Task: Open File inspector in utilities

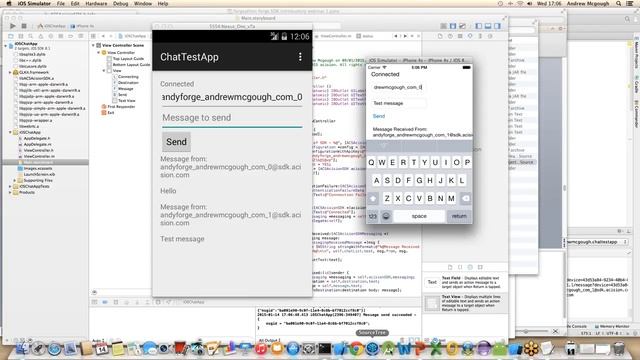Action: click(440, 36)
